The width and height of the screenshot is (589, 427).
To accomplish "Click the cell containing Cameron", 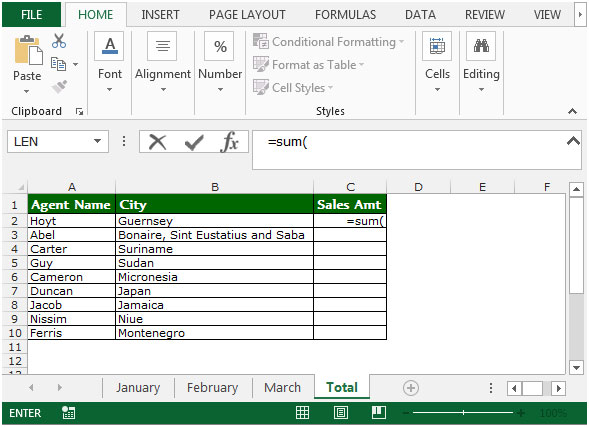I will [x=71, y=277].
